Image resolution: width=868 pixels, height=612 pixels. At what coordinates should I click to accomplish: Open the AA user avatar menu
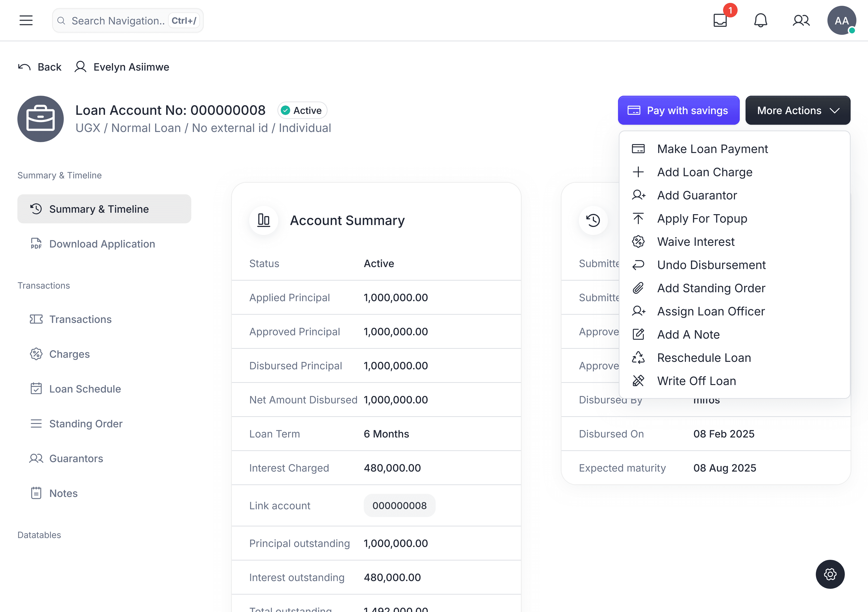841,21
